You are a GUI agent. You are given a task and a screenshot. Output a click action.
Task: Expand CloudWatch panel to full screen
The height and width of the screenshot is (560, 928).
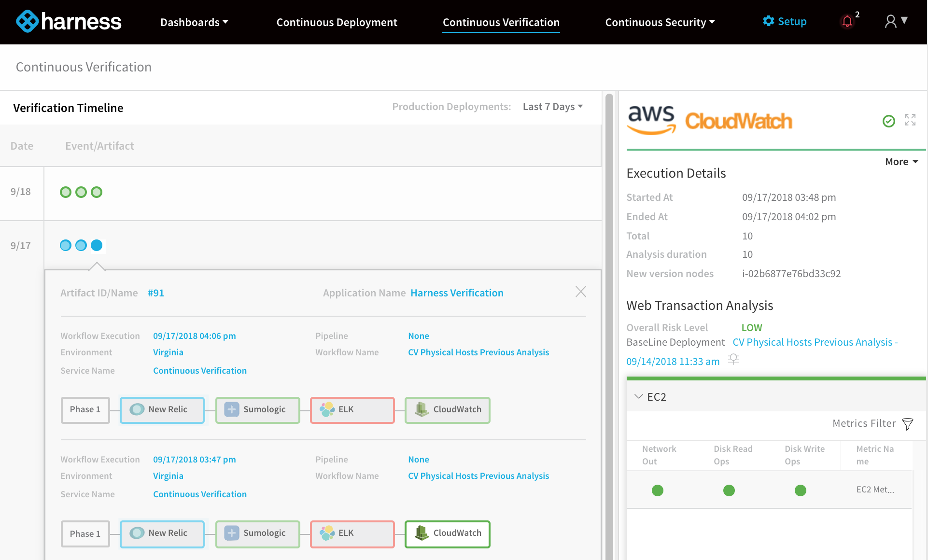[x=910, y=120]
